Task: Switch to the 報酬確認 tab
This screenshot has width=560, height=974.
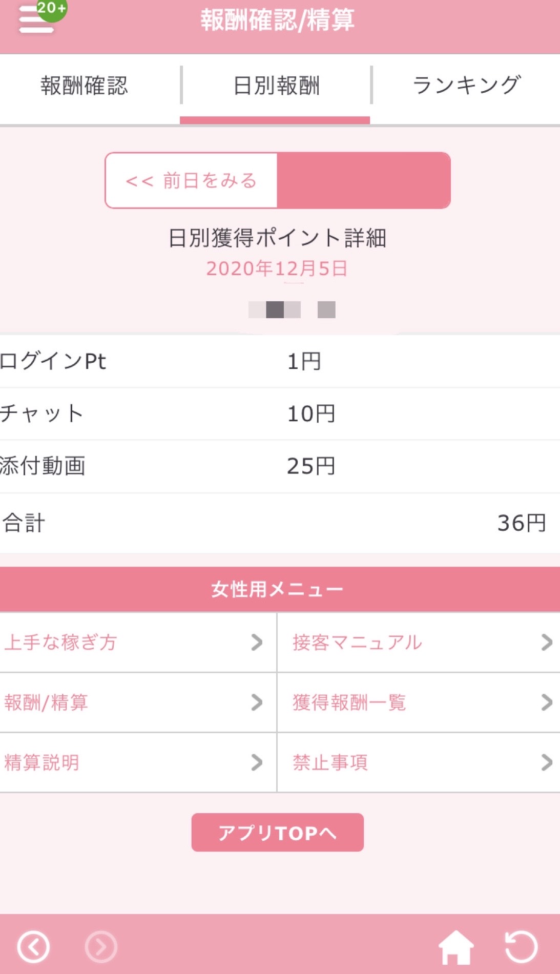Action: [85, 86]
